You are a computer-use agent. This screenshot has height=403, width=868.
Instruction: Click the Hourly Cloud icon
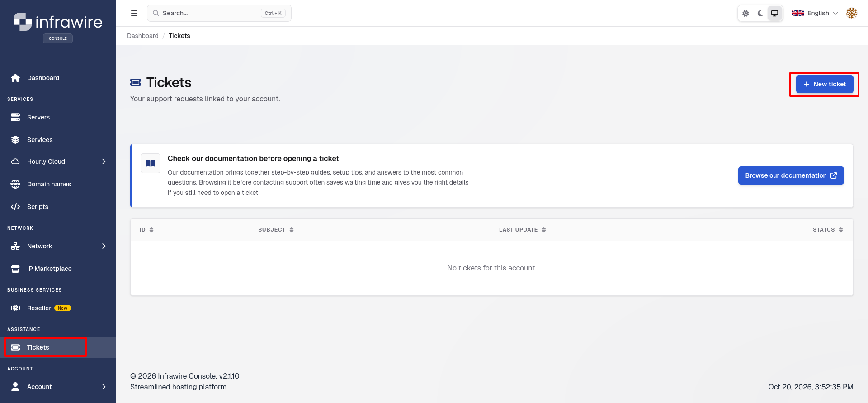pyautogui.click(x=15, y=161)
